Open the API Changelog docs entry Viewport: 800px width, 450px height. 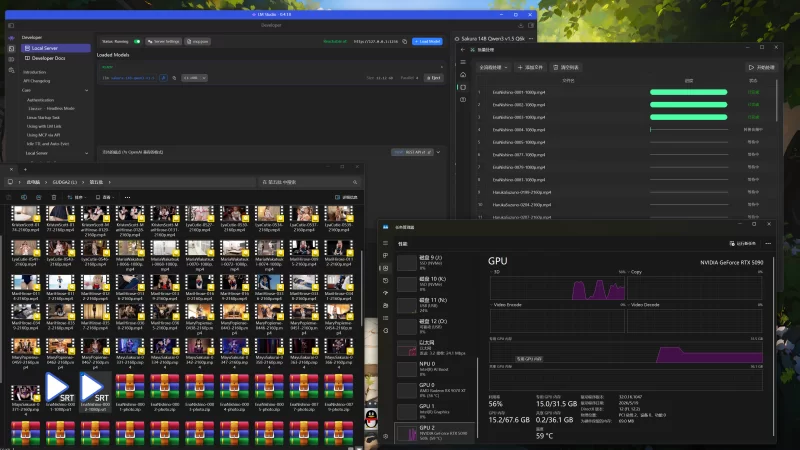coord(37,81)
